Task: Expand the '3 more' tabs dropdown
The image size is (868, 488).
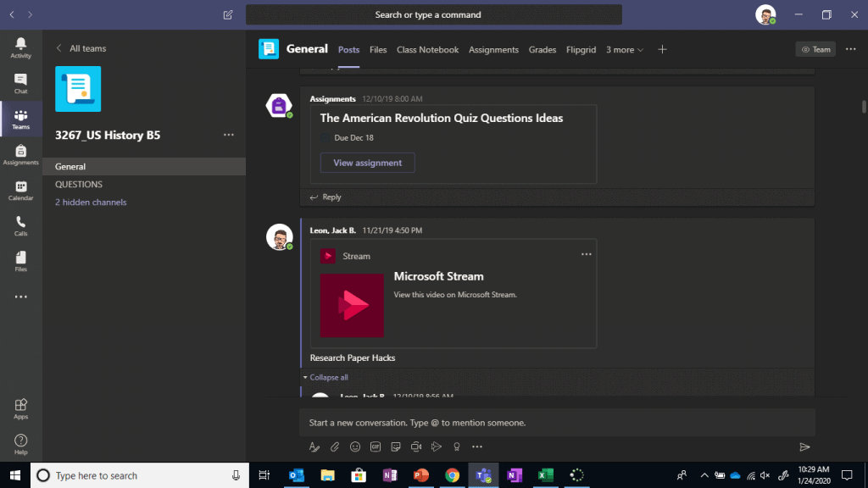Action: click(x=624, y=50)
